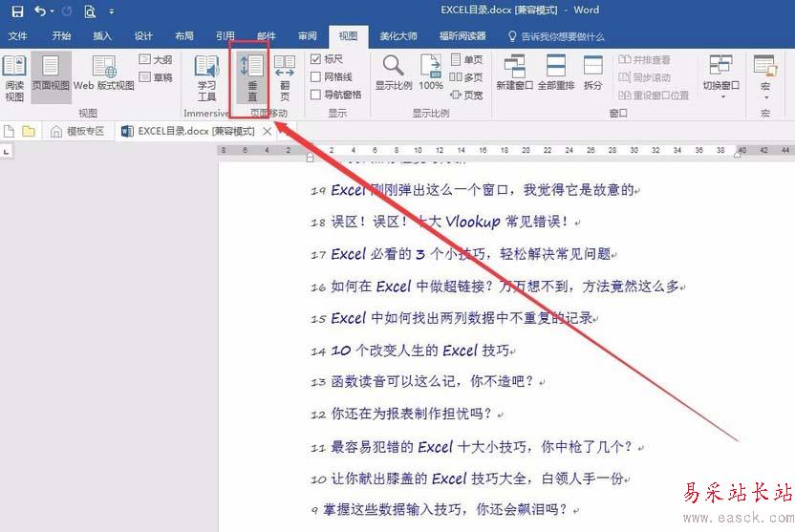Toggle the 标尺 ruler checkbox
The image size is (795, 532).
point(327,59)
